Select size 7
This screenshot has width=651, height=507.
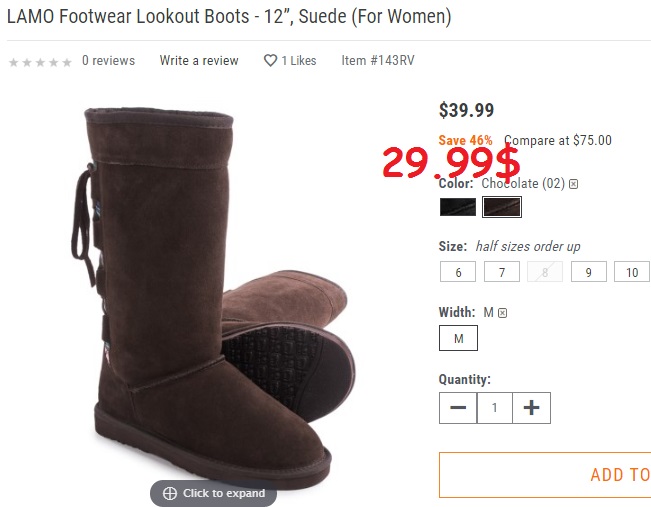[502, 272]
